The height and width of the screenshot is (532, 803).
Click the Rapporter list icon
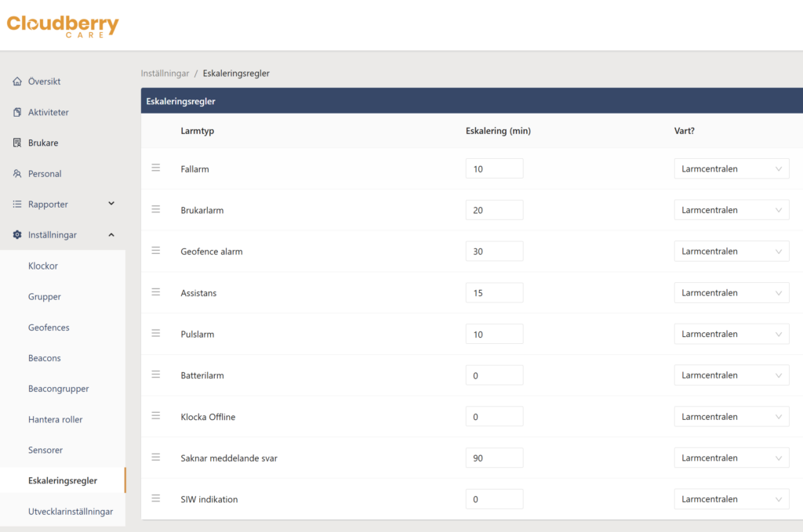[17, 204]
